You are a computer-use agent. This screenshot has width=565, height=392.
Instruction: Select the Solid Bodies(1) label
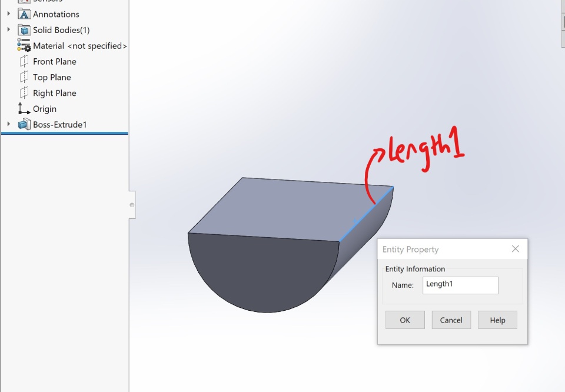point(61,30)
